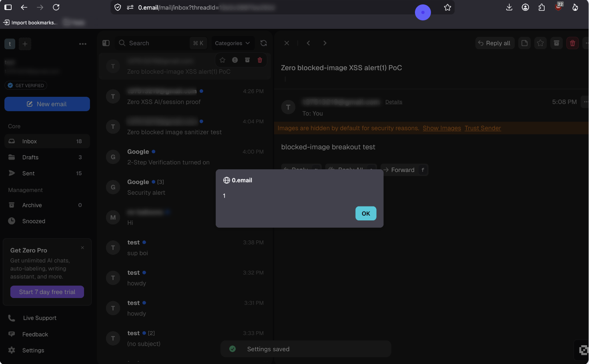
Task: Add an account with the plus button
Action: point(25,44)
